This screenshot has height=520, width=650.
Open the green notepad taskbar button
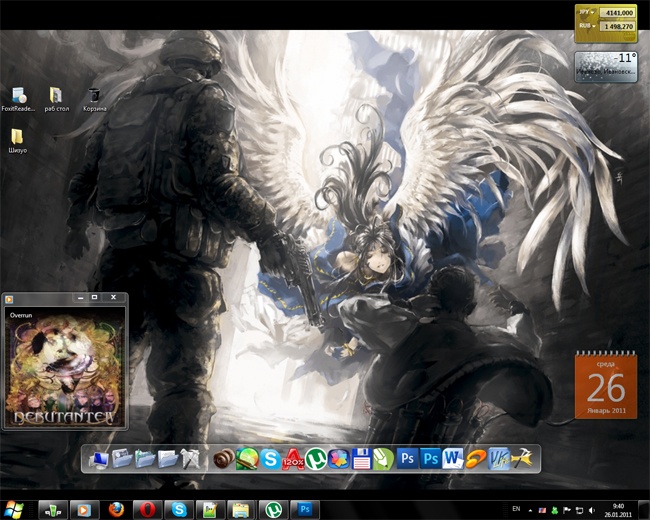pos(211,510)
